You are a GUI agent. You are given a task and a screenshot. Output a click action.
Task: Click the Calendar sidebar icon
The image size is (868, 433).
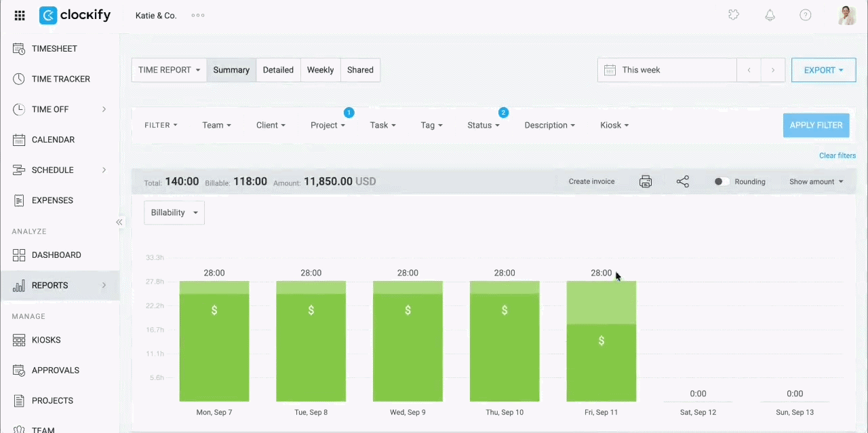click(19, 140)
